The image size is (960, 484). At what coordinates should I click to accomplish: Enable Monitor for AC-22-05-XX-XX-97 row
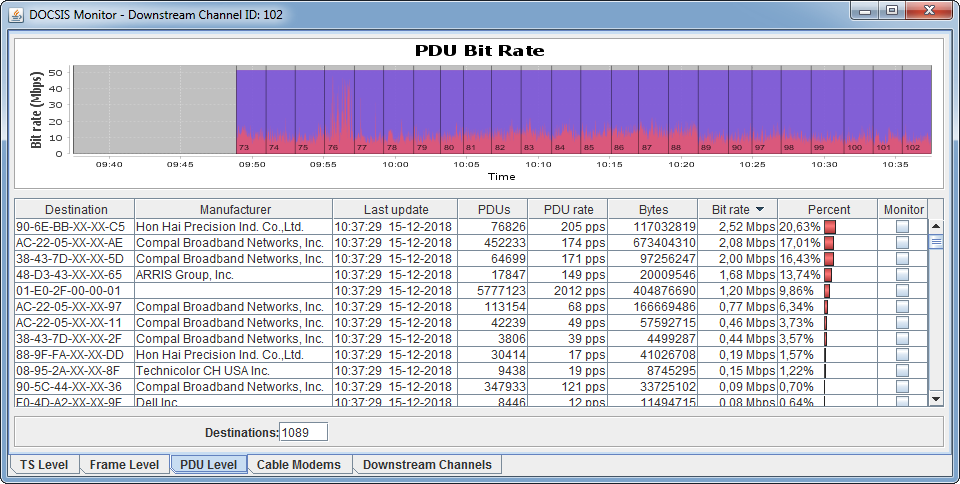902,307
